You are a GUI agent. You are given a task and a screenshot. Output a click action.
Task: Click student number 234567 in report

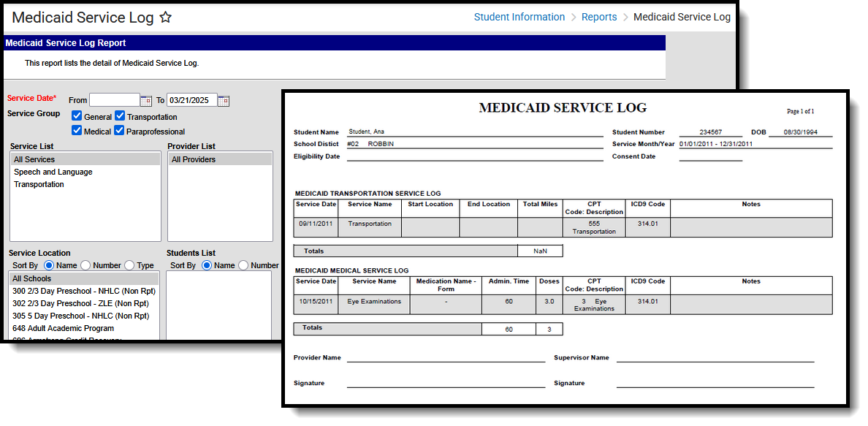coord(712,132)
